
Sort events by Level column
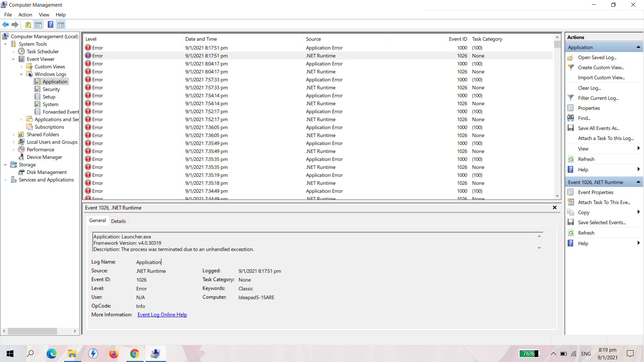coord(132,39)
